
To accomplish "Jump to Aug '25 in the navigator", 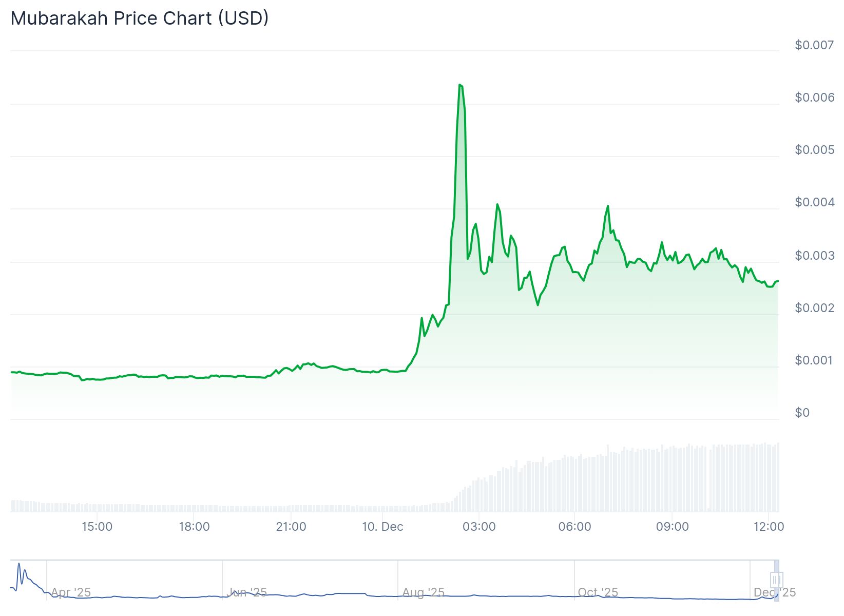I will tap(423, 592).
